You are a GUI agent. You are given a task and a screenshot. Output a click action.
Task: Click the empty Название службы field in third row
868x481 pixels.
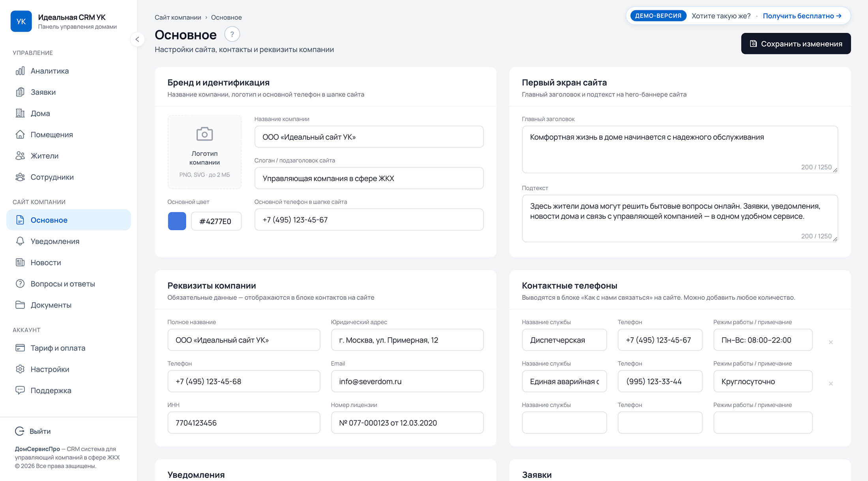[564, 423]
